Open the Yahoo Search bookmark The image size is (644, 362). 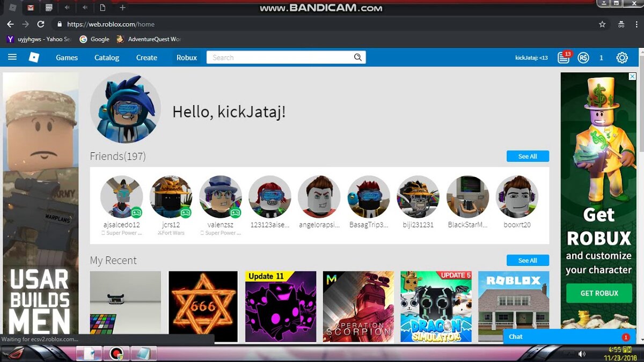[x=38, y=39]
